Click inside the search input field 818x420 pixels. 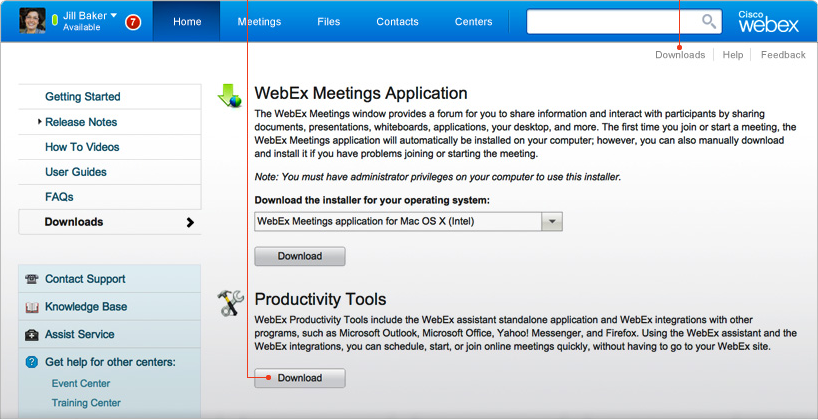(x=610, y=22)
